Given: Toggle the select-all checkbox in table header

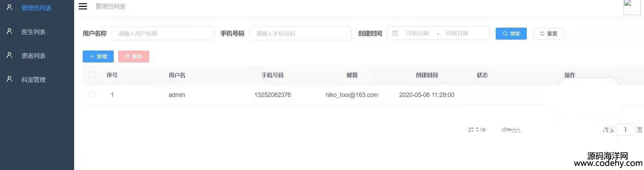Looking at the screenshot, I should click(x=92, y=75).
